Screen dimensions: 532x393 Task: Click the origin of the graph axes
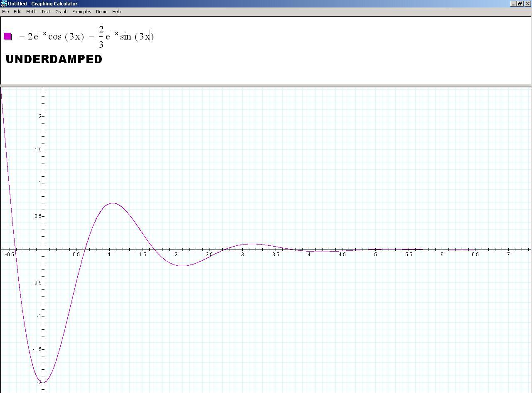pyautogui.click(x=43, y=250)
